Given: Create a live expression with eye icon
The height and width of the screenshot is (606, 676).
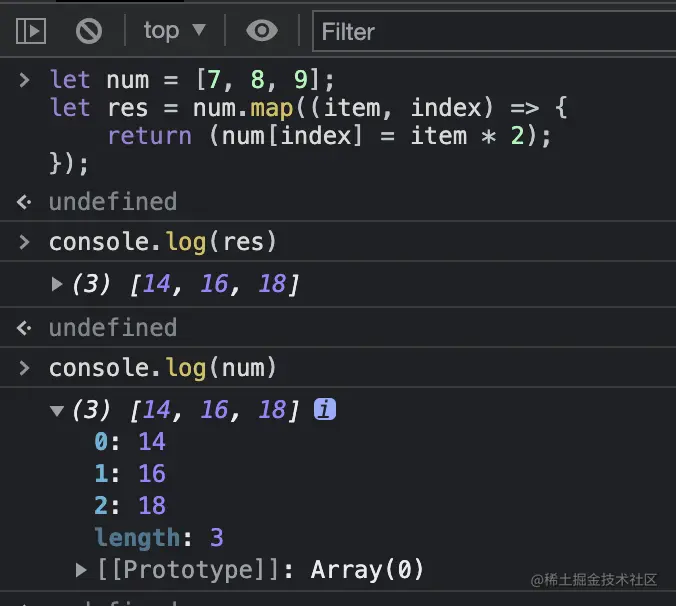Looking at the screenshot, I should (262, 31).
